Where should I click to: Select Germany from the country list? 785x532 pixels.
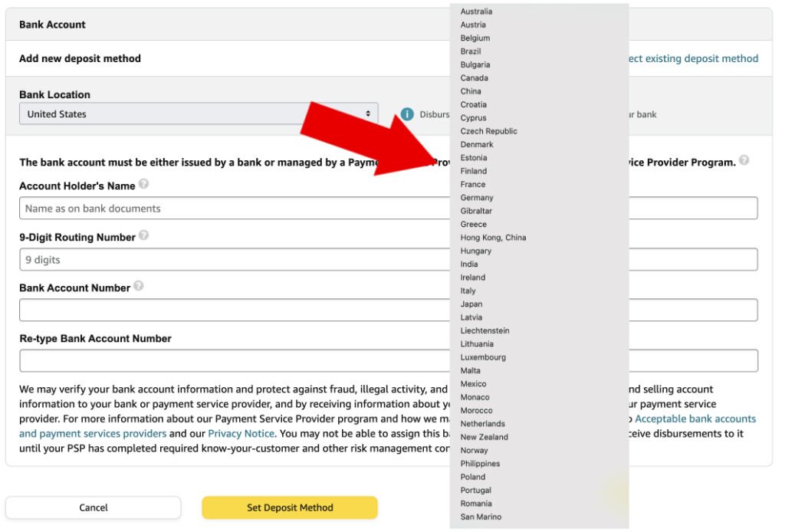click(477, 198)
